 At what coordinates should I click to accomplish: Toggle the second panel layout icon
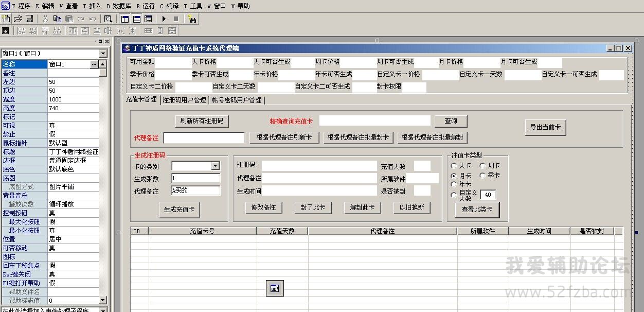[136, 19]
